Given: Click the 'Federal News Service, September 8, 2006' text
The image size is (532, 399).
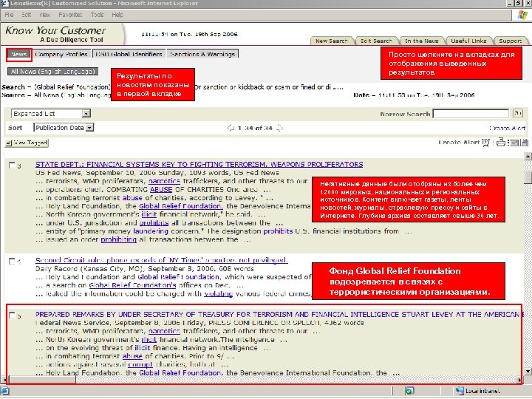Looking at the screenshot, I should click(x=106, y=323).
